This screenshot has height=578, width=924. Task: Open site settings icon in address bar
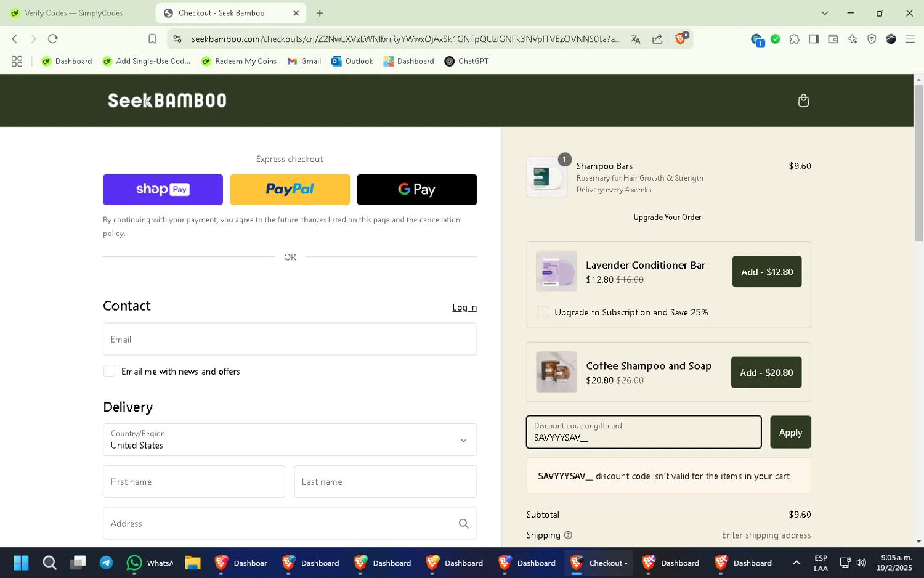177,39
